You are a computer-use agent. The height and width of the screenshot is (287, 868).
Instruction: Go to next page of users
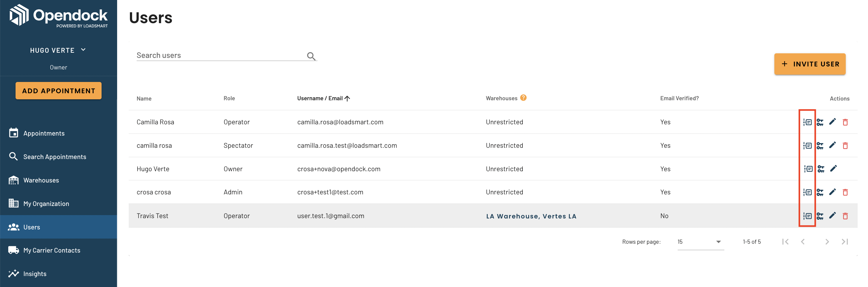[827, 242]
